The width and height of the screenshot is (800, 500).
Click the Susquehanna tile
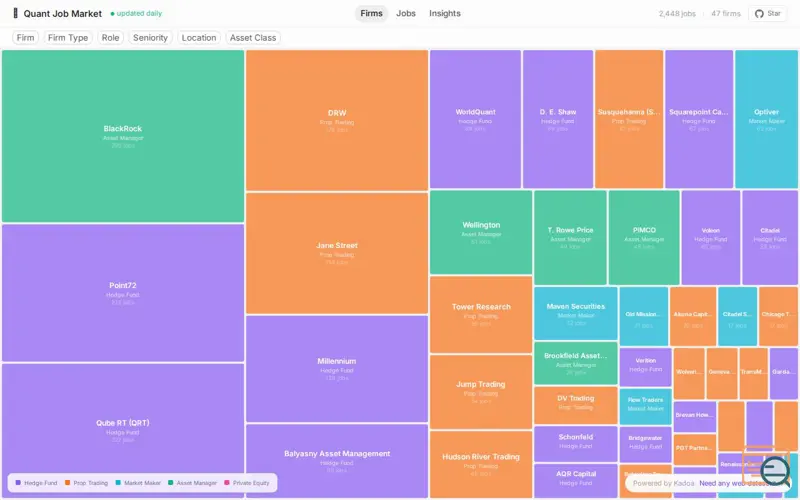pos(629,119)
